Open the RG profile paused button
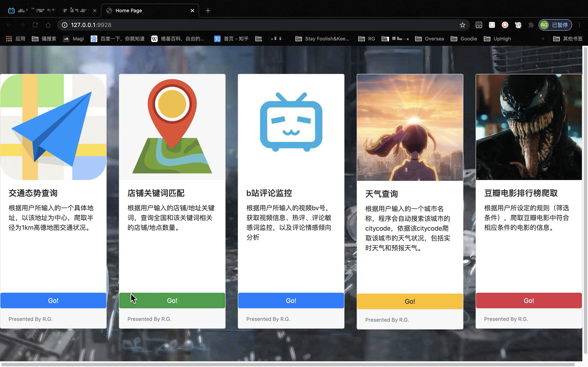 (555, 25)
